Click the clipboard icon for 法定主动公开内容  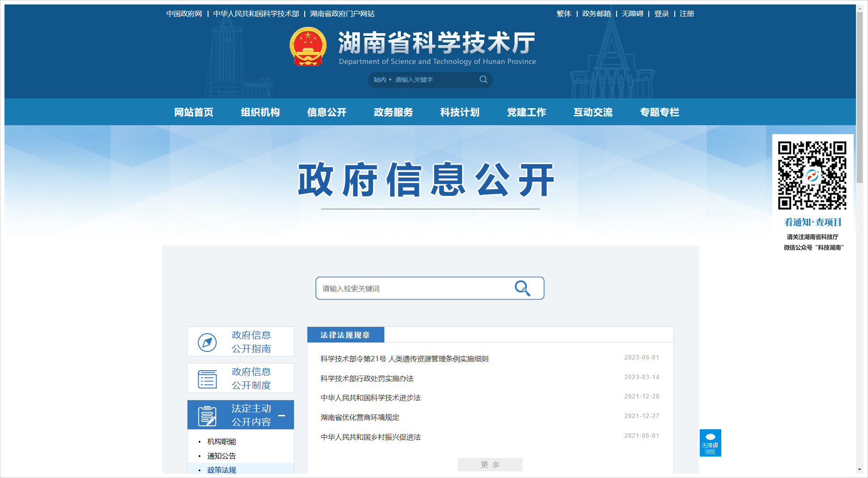tap(207, 416)
